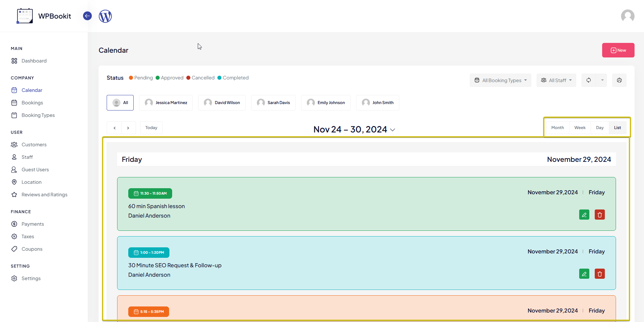Viewport: 644px width, 322px height.
Task: Delete the 60 min Spanish lesson booking
Action: (x=599, y=215)
